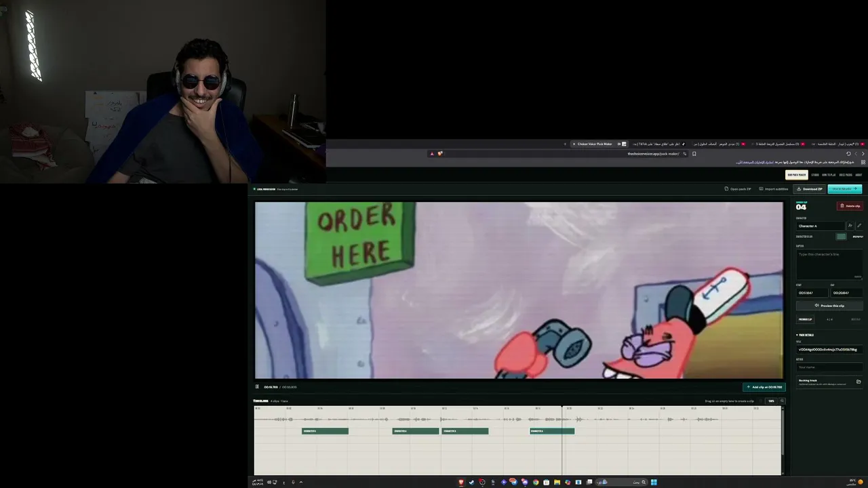Click the Use in Studio button

point(844,189)
